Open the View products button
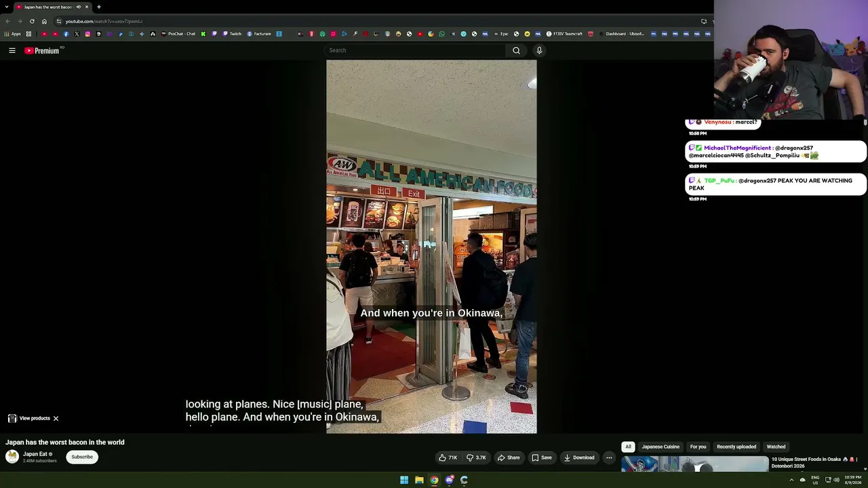Image resolution: width=868 pixels, height=488 pixels. tap(29, 418)
